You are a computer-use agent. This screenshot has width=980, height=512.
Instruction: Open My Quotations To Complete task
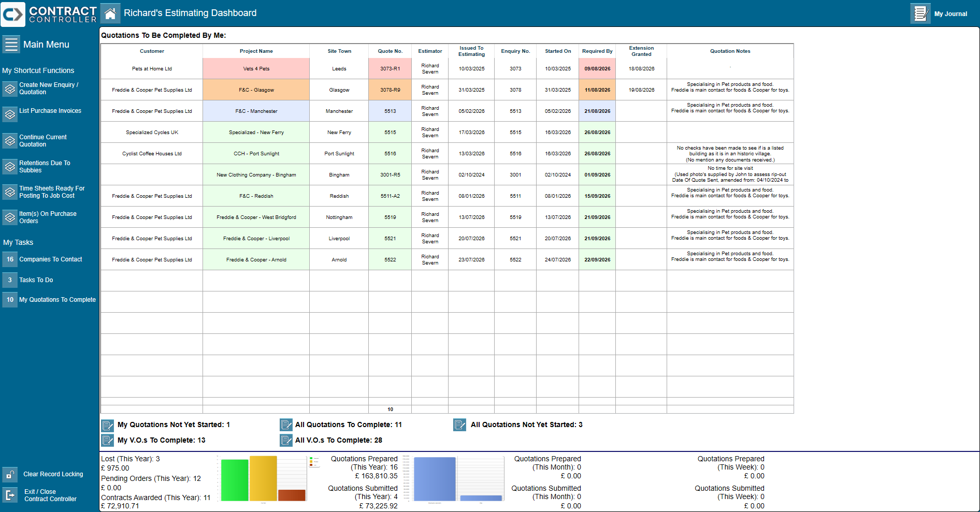point(57,300)
